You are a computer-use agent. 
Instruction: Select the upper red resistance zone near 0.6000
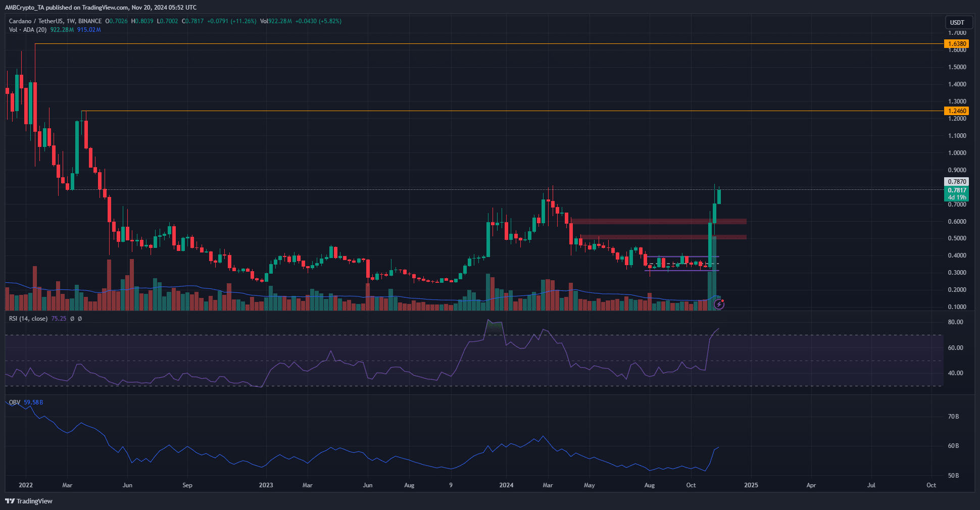pyautogui.click(x=657, y=221)
